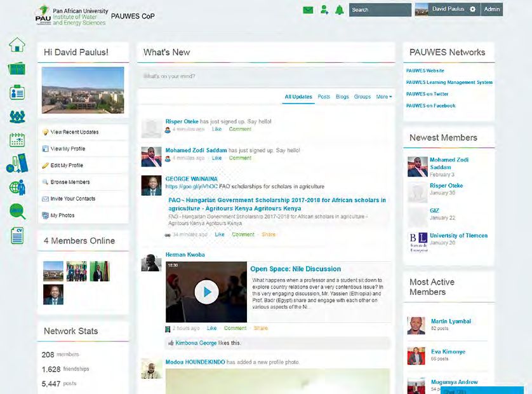Open the friend requests icon
The image size is (532, 394).
[324, 10]
